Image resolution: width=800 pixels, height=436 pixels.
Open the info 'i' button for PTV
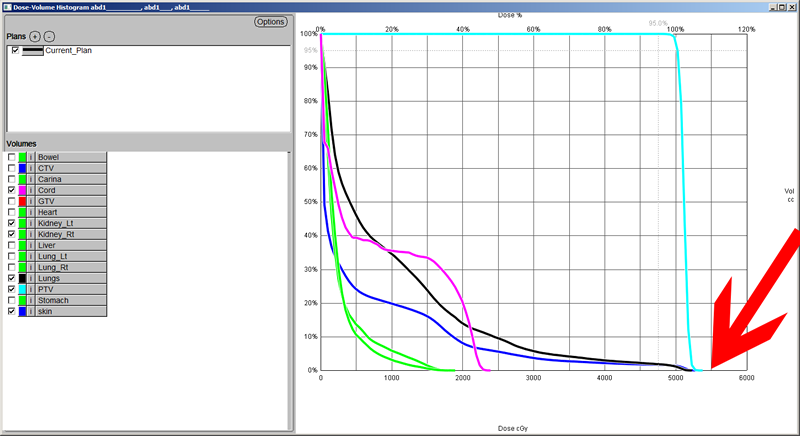point(30,288)
